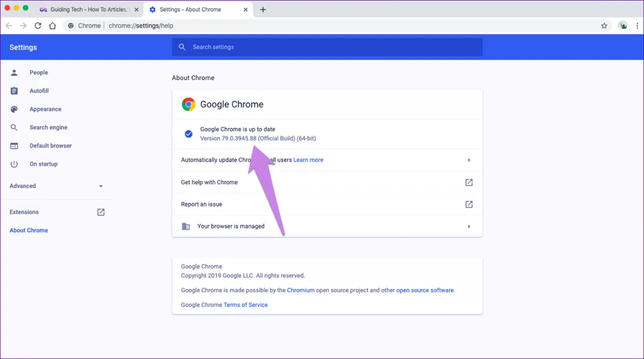Select About Chrome in the sidebar
This screenshot has height=359, width=644.
[x=29, y=230]
